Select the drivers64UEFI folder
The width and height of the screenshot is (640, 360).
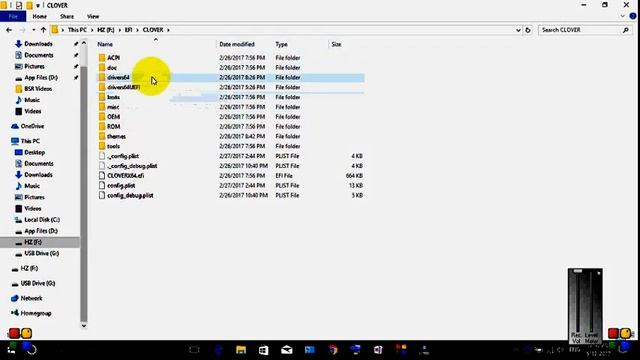(123, 87)
